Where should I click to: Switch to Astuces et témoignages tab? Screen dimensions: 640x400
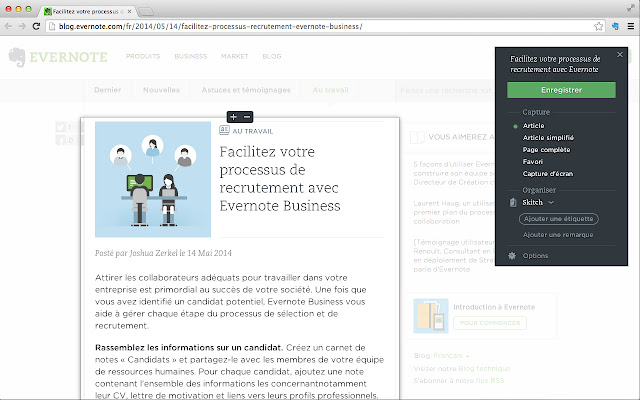click(x=246, y=90)
